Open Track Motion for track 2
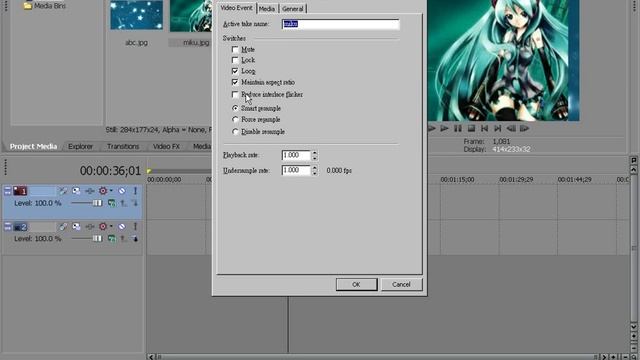 click(76, 226)
